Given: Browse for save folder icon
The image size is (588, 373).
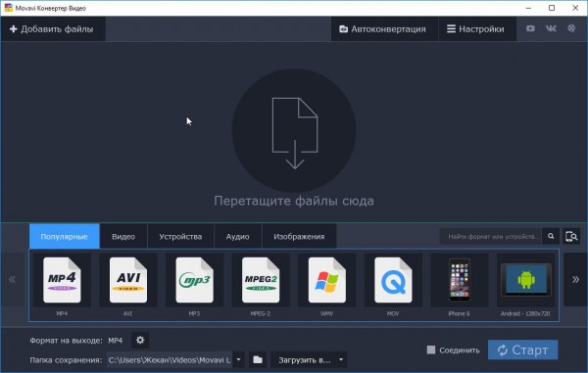Looking at the screenshot, I should pyautogui.click(x=258, y=360).
